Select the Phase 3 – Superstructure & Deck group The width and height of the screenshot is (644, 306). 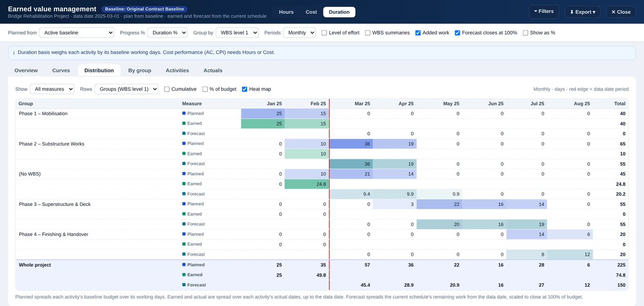coord(55,205)
